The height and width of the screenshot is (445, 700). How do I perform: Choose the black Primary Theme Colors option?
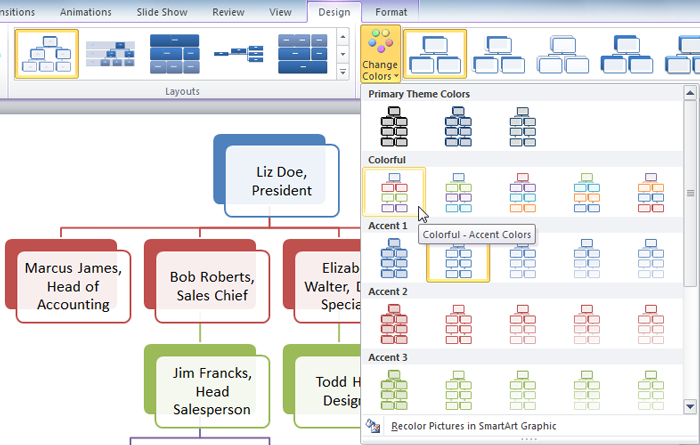394,127
